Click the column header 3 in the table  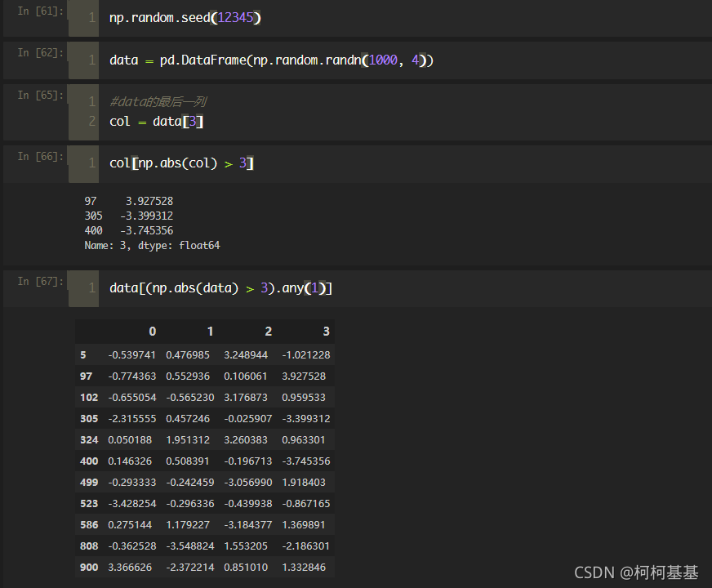pos(326,332)
